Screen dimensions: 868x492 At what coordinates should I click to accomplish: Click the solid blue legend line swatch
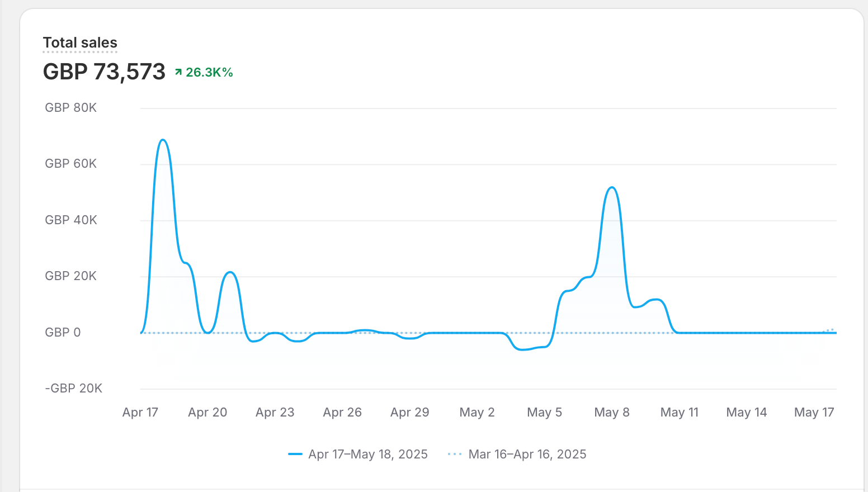[x=295, y=455]
